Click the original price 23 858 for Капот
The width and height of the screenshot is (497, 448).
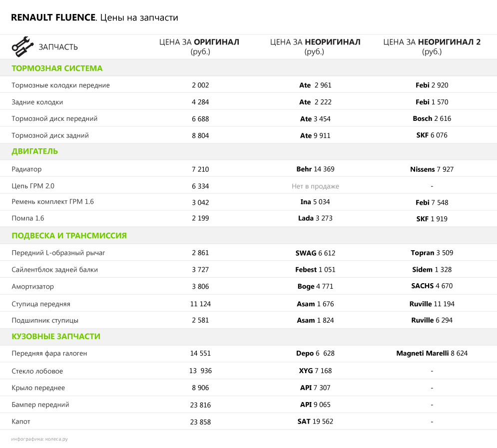tap(200, 422)
